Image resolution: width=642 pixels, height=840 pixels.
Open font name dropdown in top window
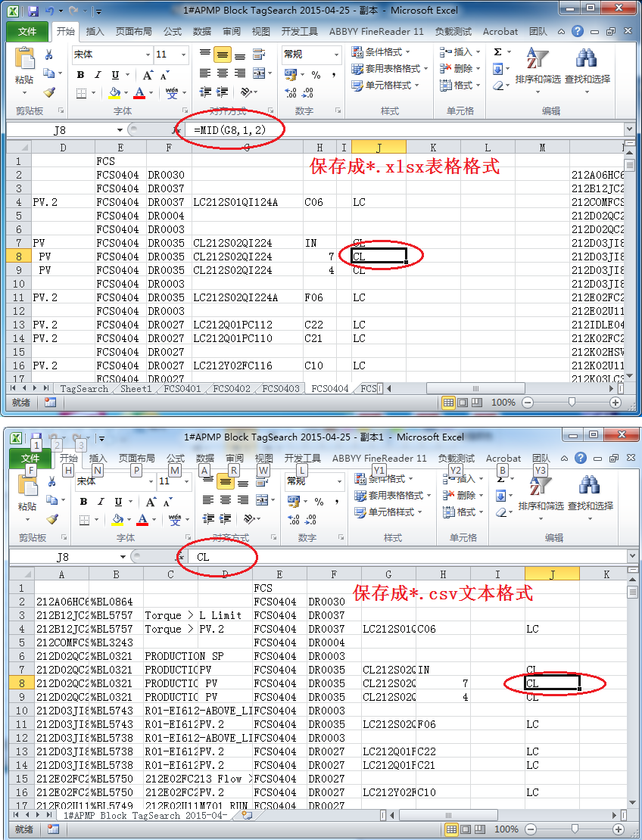(x=148, y=54)
